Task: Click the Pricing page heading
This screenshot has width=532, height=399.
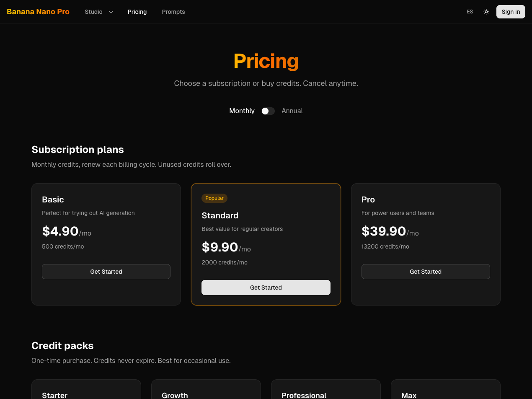Action: [266, 61]
